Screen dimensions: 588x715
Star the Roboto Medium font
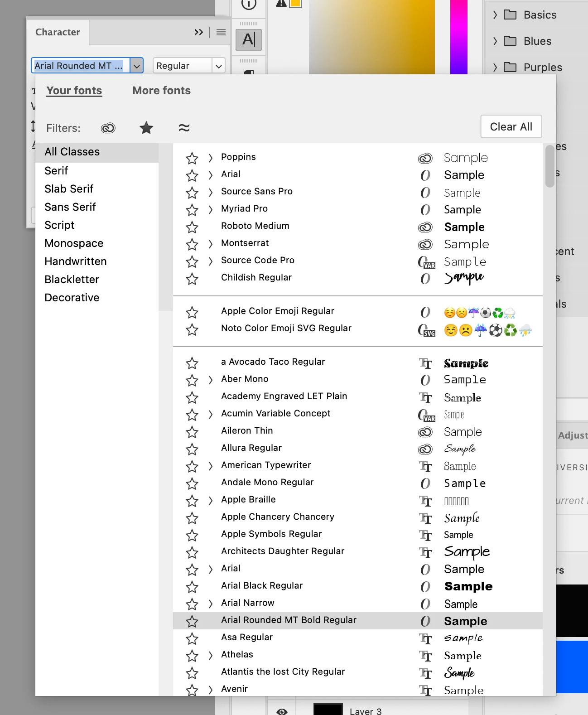pyautogui.click(x=192, y=227)
